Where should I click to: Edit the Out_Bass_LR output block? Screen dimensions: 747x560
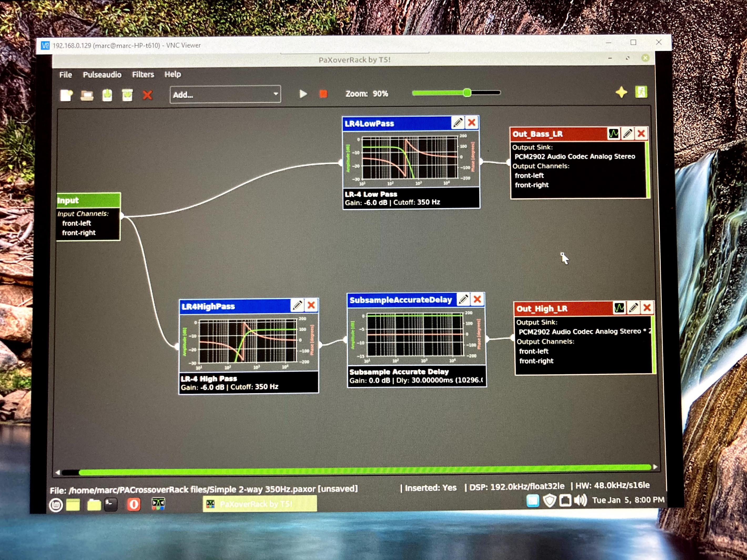628,134
